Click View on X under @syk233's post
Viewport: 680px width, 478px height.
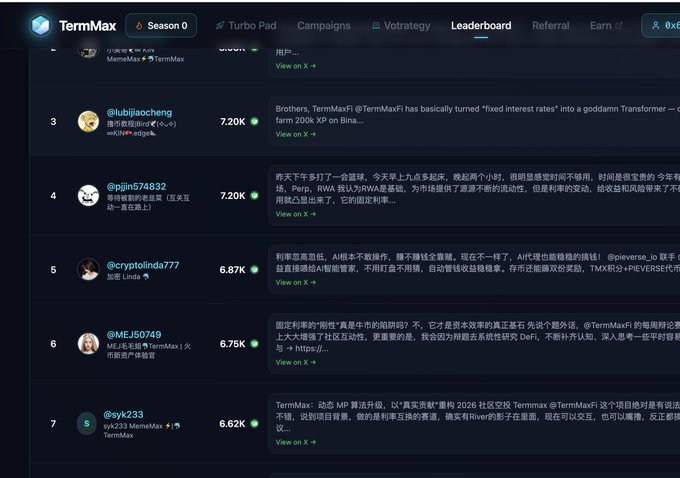tap(295, 442)
